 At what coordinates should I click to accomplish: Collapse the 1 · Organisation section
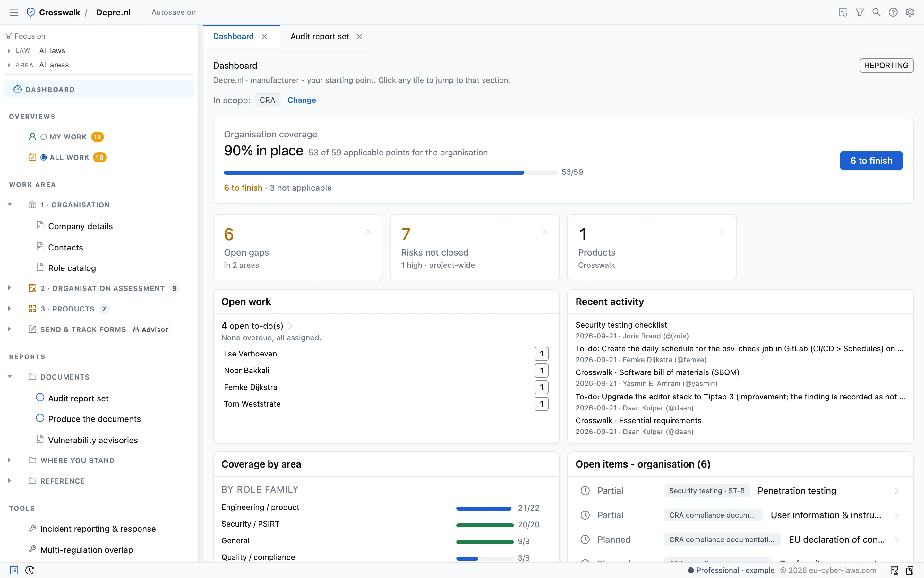[10, 205]
